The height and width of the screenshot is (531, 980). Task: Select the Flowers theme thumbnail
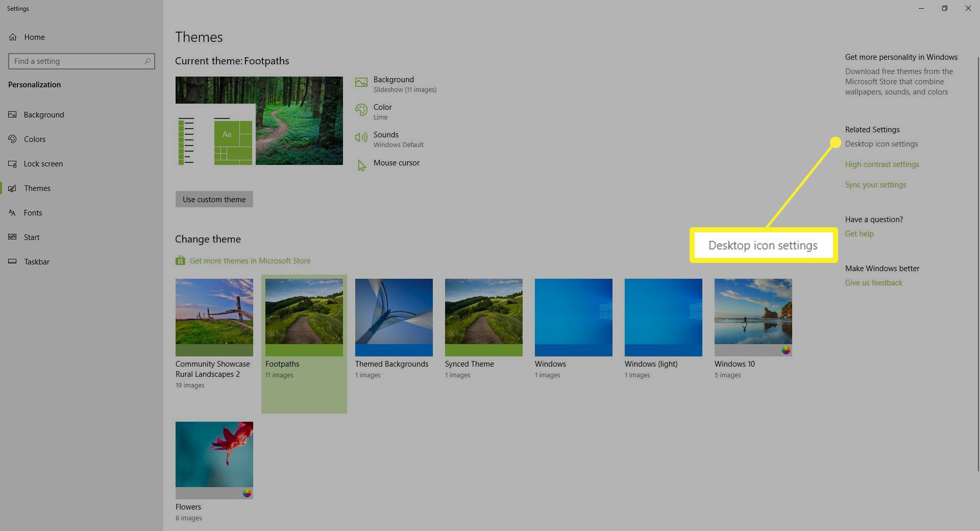[x=214, y=461]
